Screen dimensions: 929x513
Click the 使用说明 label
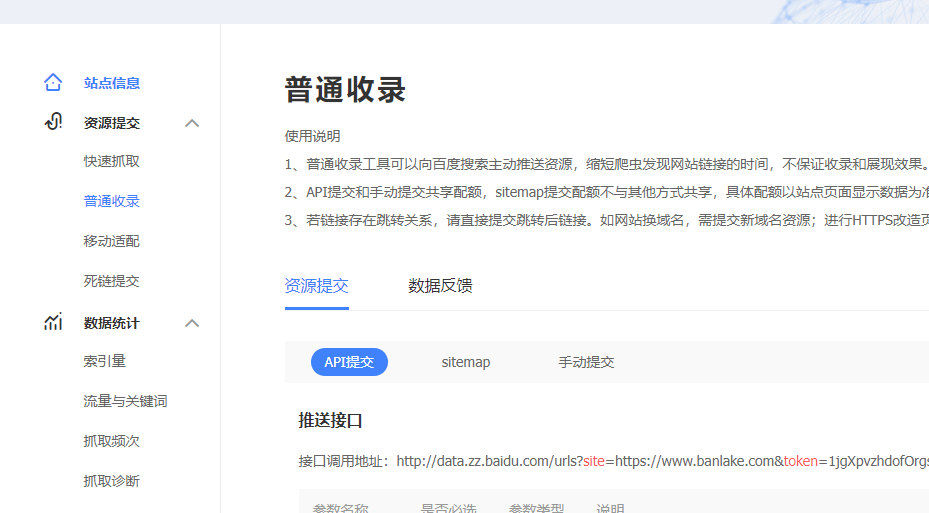(312, 136)
